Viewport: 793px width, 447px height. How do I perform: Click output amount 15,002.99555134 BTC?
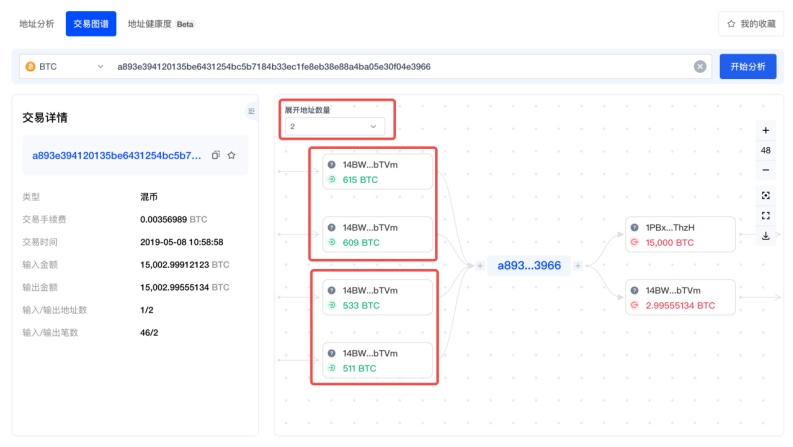coord(185,287)
